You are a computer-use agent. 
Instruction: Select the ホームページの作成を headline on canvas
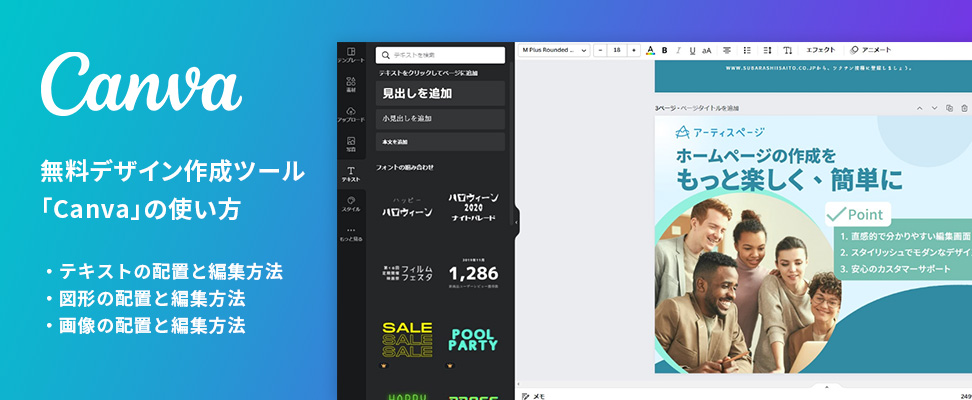(x=756, y=155)
